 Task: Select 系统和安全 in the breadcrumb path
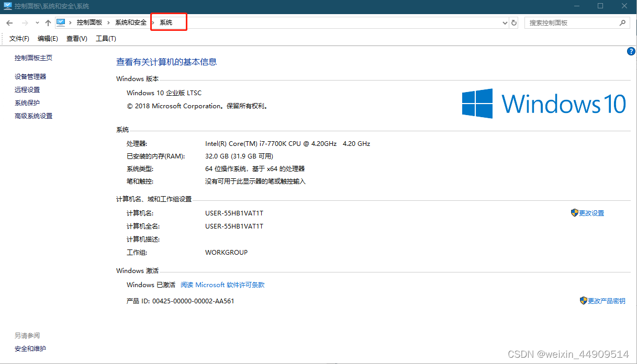(131, 22)
